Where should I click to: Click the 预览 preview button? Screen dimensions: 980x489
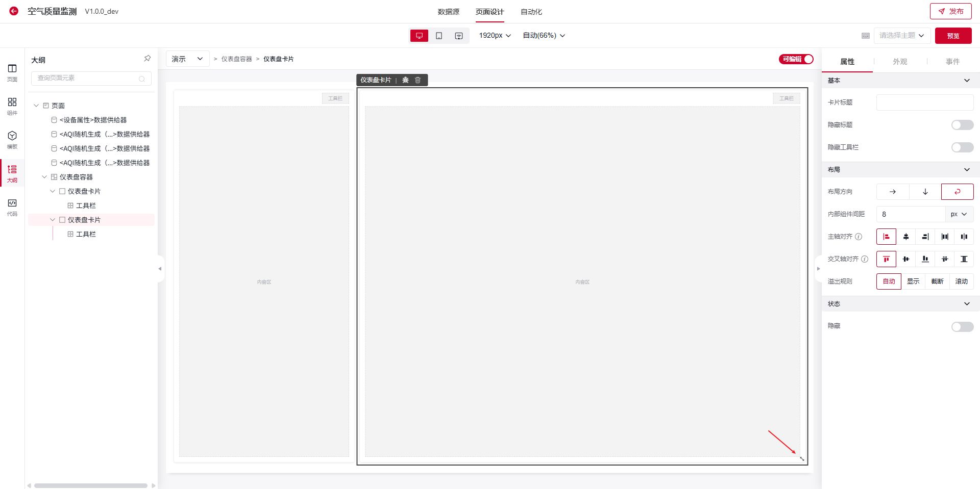click(x=953, y=36)
